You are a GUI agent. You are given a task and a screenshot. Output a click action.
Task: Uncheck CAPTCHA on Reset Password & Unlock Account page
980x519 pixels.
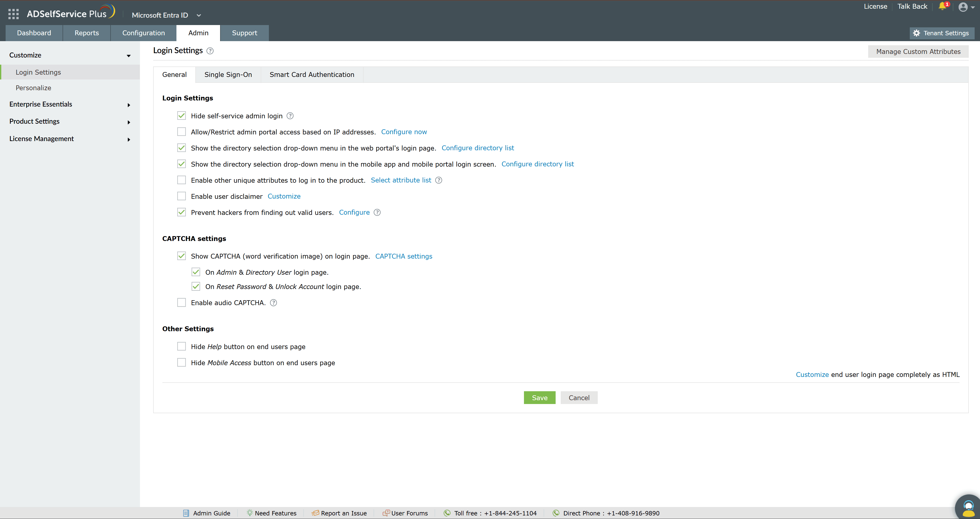coord(196,286)
